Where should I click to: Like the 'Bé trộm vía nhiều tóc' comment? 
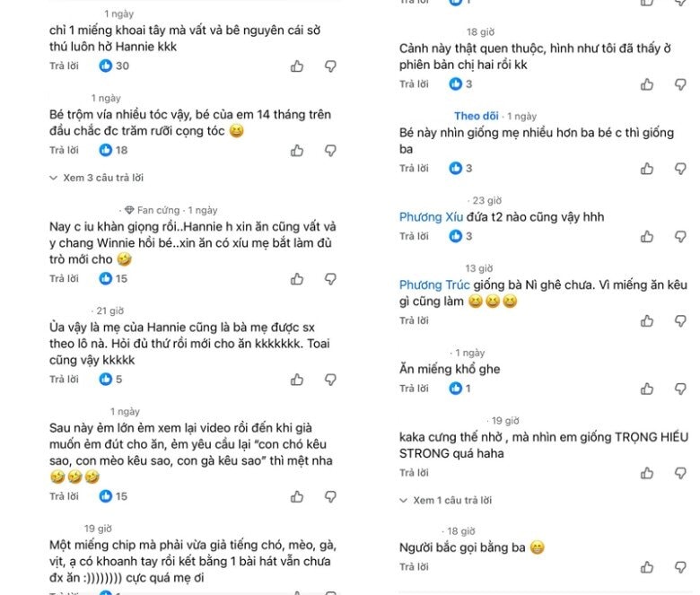pos(297,151)
